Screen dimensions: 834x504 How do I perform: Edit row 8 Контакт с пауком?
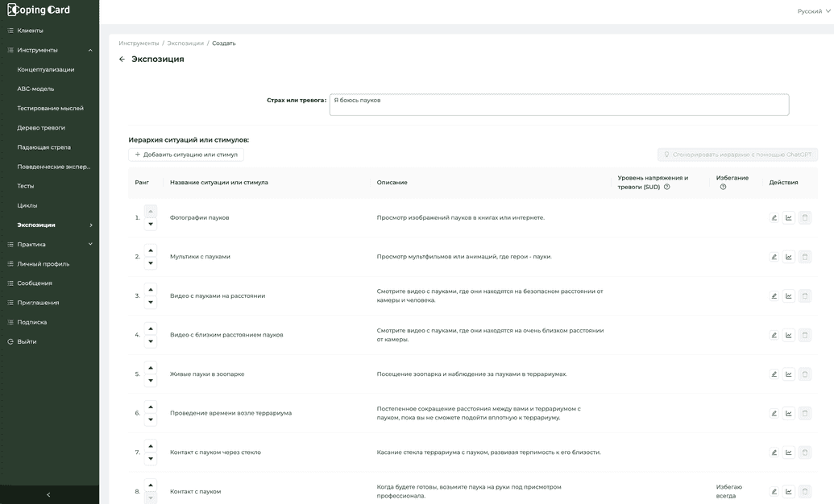point(774,492)
